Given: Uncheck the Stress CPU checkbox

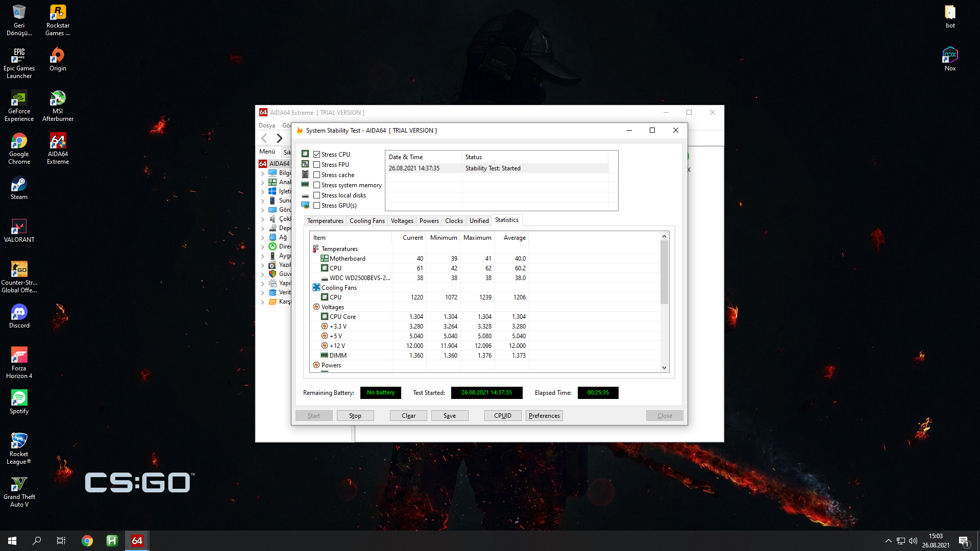Looking at the screenshot, I should pos(317,155).
